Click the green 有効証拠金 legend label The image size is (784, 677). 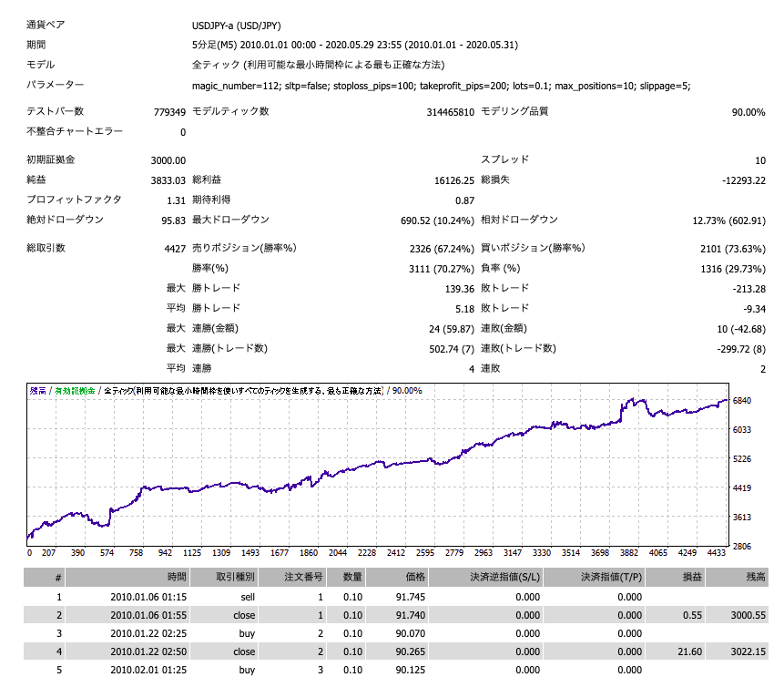click(75, 391)
